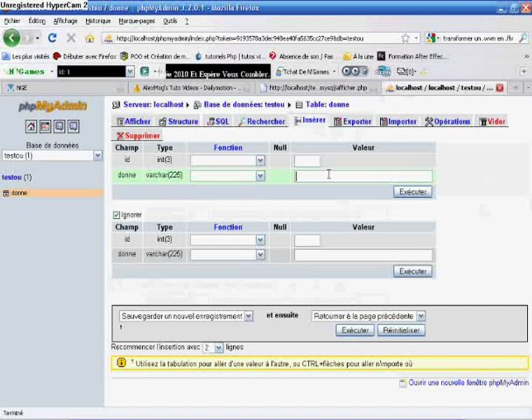
Task: Click the Supprimer red X option
Action: (138, 135)
